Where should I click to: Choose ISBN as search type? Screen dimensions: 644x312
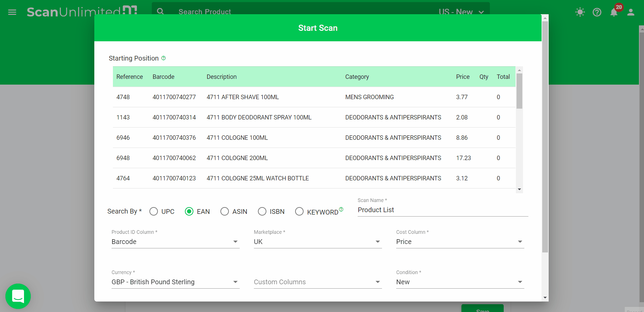pos(262,211)
